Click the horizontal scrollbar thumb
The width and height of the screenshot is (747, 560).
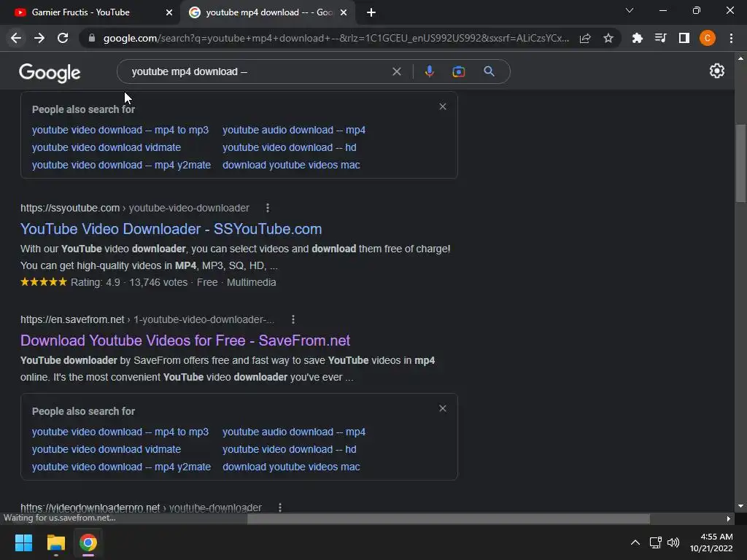449,518
